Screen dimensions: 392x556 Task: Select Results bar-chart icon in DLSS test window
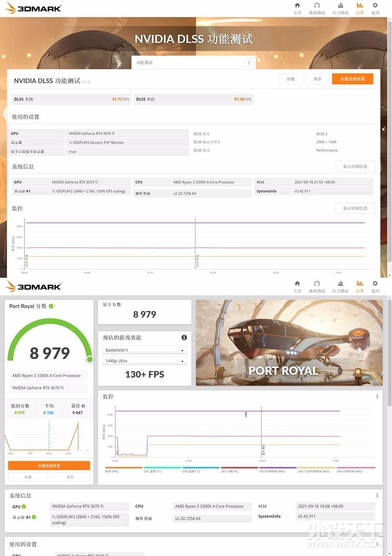(x=360, y=5)
